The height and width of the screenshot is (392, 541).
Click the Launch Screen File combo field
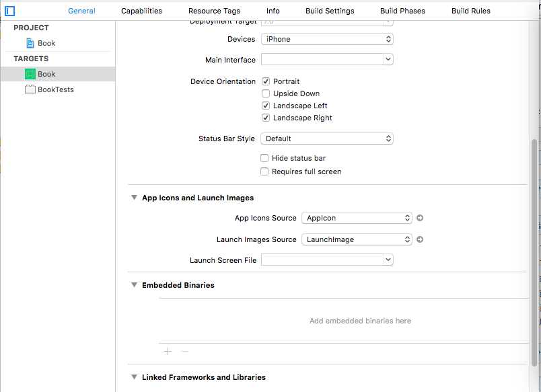click(326, 260)
